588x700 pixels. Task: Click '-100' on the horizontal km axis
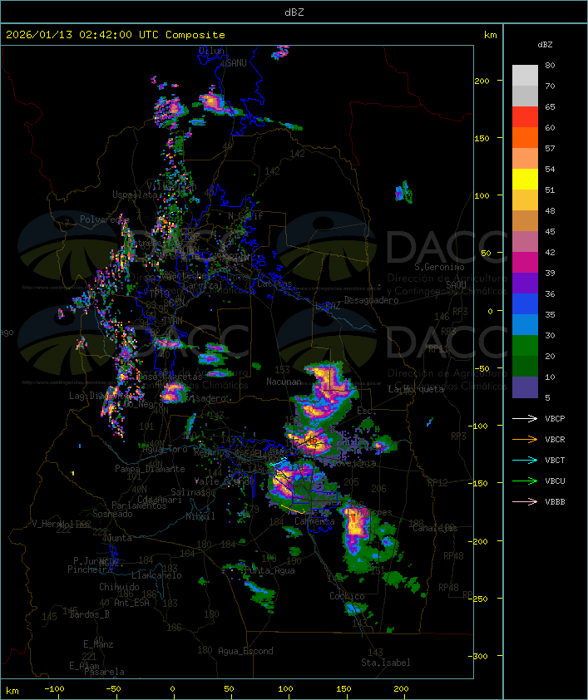tap(54, 689)
